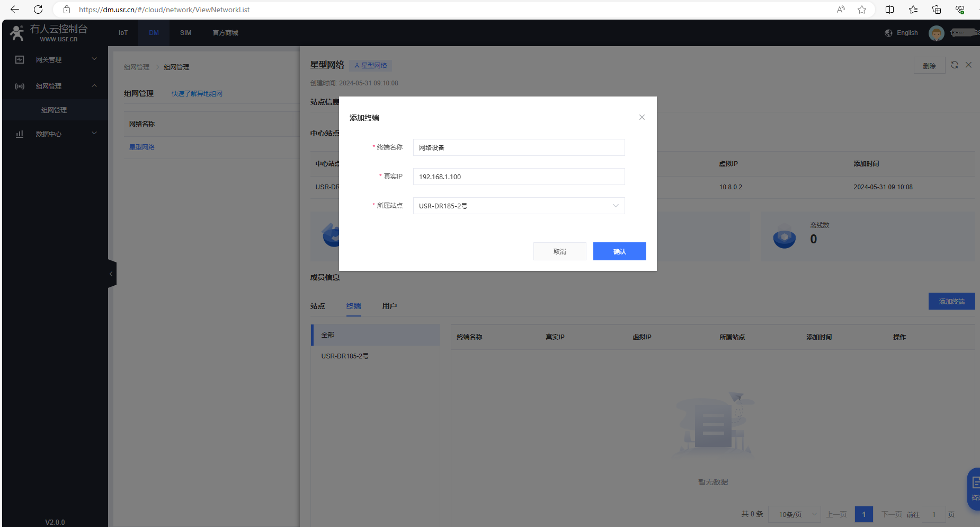Image resolution: width=980 pixels, height=527 pixels.
Task: Collapse the 组网管理 sidebar section
Action: point(55,86)
